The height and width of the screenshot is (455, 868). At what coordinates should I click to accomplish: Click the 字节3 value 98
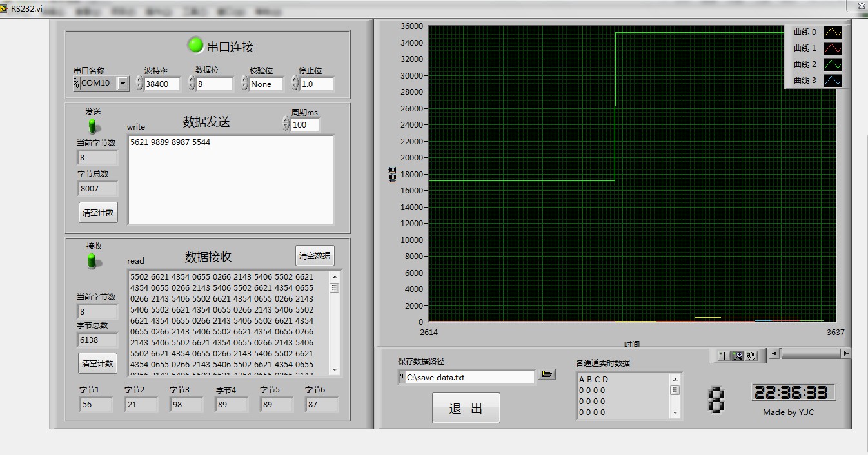tap(186, 405)
